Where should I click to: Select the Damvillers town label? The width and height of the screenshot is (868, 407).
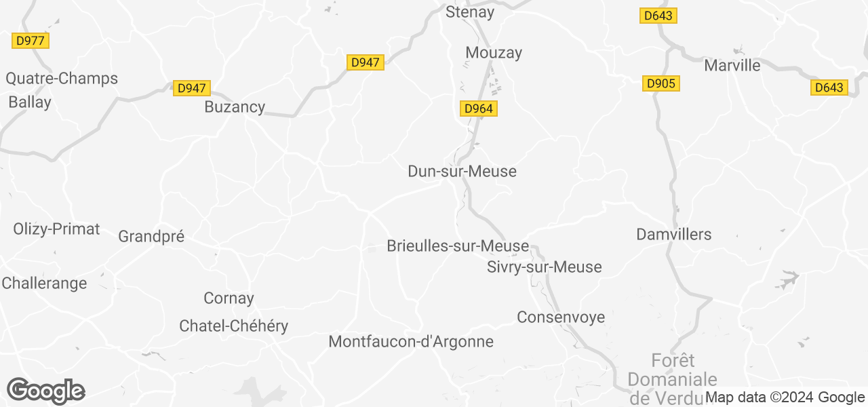click(674, 235)
